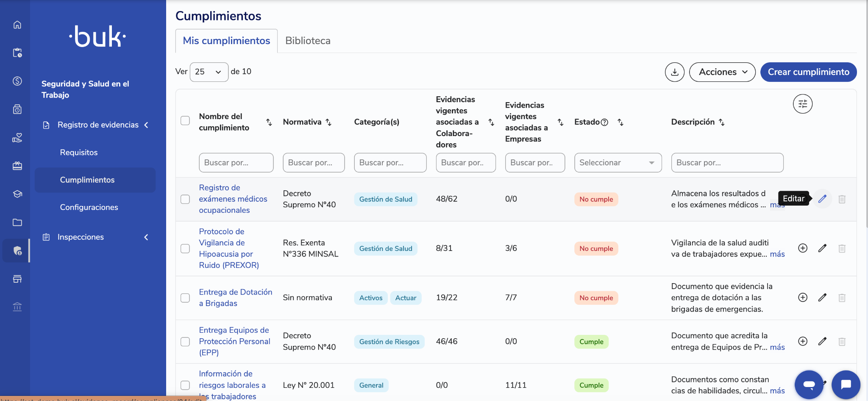Switch to the Biblioteca tab
Screen dimensions: 868x401
click(308, 41)
